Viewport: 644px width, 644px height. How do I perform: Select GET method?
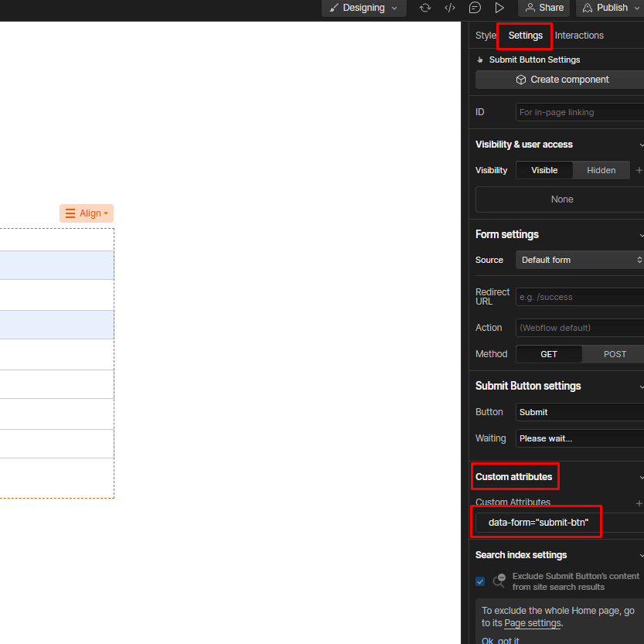[x=549, y=354]
